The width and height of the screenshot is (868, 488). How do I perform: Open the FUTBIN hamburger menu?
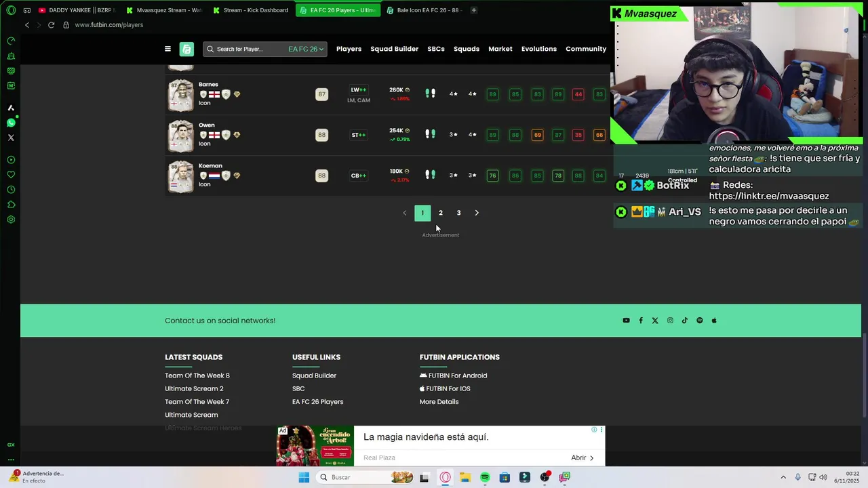pos(167,49)
